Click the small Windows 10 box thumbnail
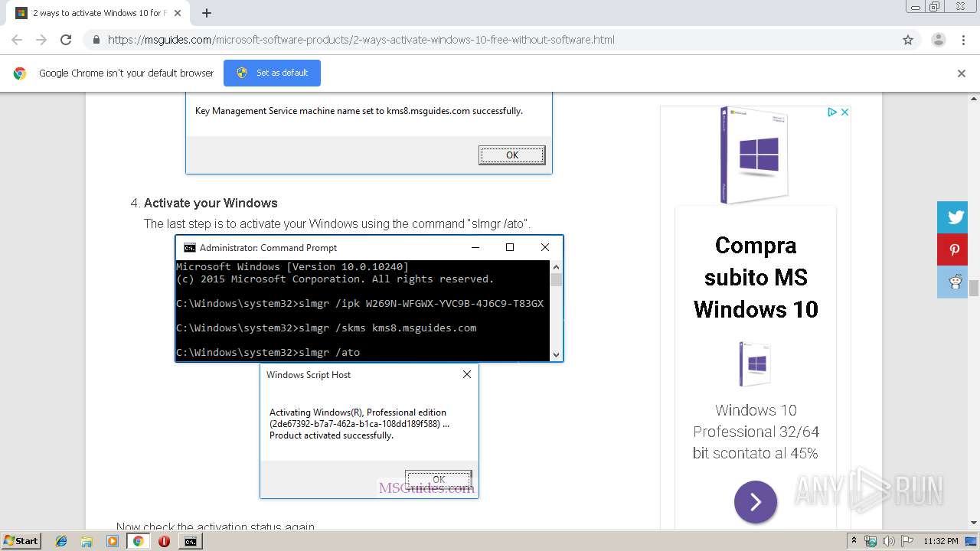The width and height of the screenshot is (980, 551). [756, 365]
